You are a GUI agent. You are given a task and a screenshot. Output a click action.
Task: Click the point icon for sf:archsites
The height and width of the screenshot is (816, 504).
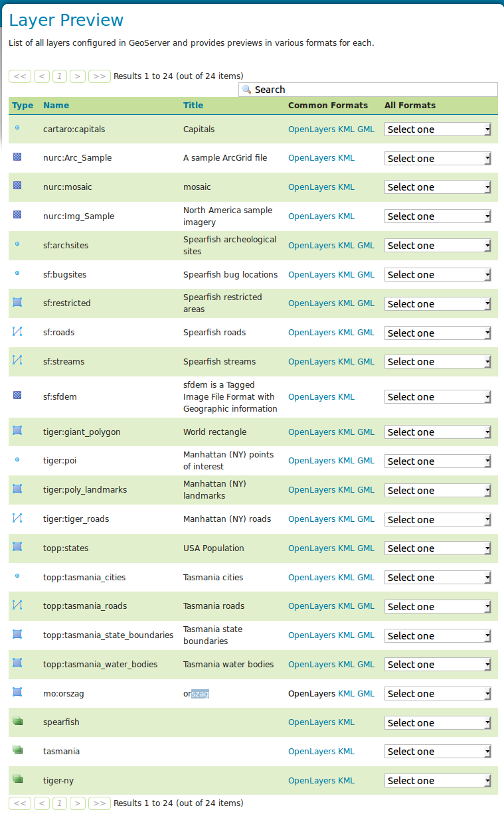[17, 244]
